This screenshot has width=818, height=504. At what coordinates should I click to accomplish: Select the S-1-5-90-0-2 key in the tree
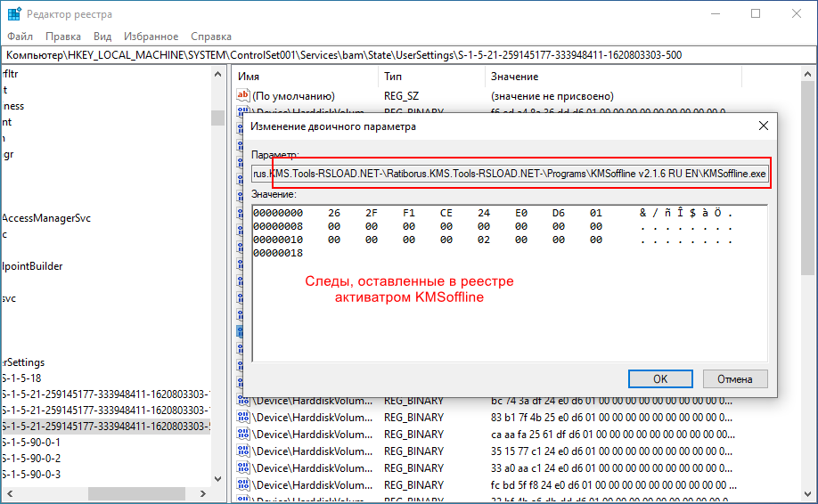pyautogui.click(x=32, y=458)
